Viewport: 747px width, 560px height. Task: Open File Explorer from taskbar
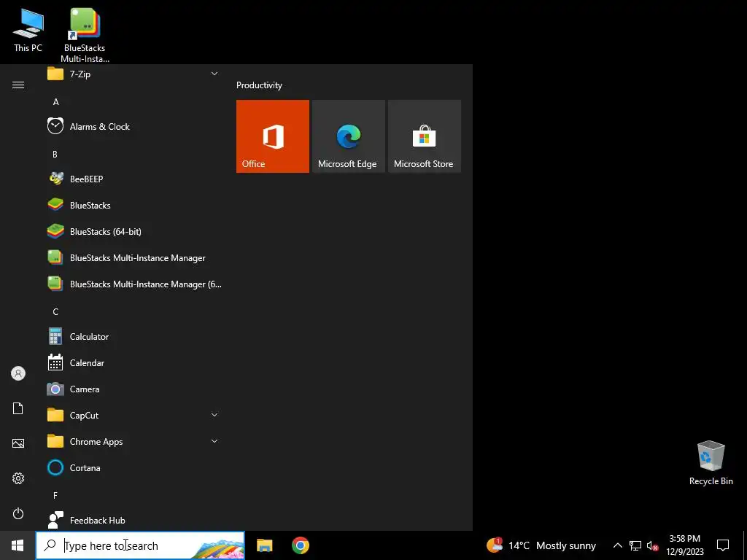(x=264, y=545)
